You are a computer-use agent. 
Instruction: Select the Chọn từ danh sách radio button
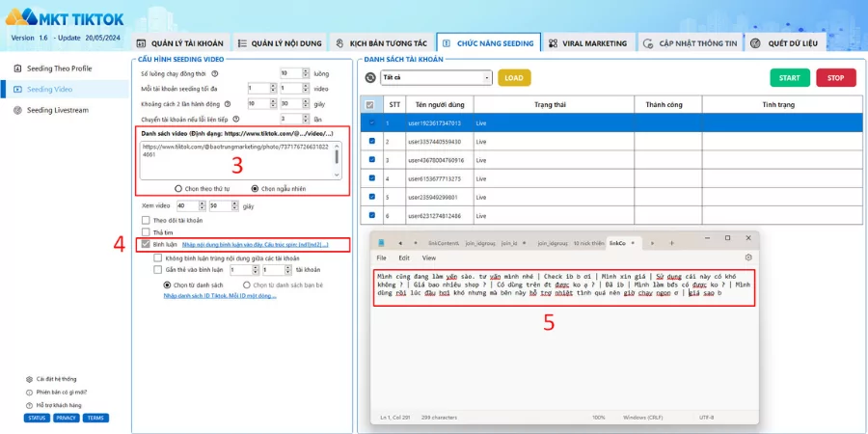(x=167, y=285)
